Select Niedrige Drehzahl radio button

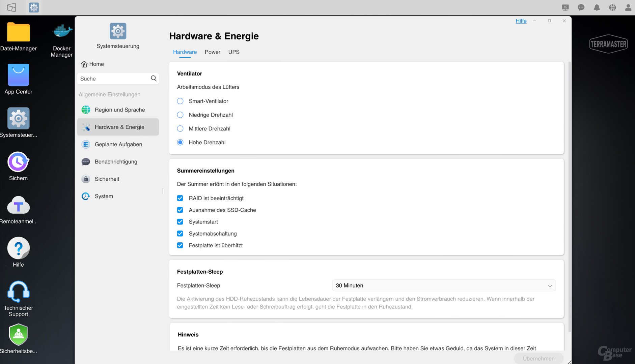tap(180, 115)
